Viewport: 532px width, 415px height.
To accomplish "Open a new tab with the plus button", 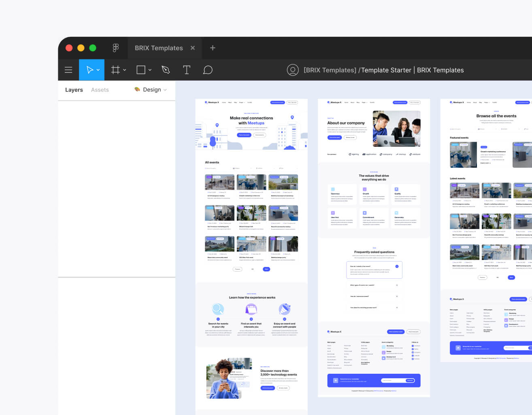I will [212, 48].
